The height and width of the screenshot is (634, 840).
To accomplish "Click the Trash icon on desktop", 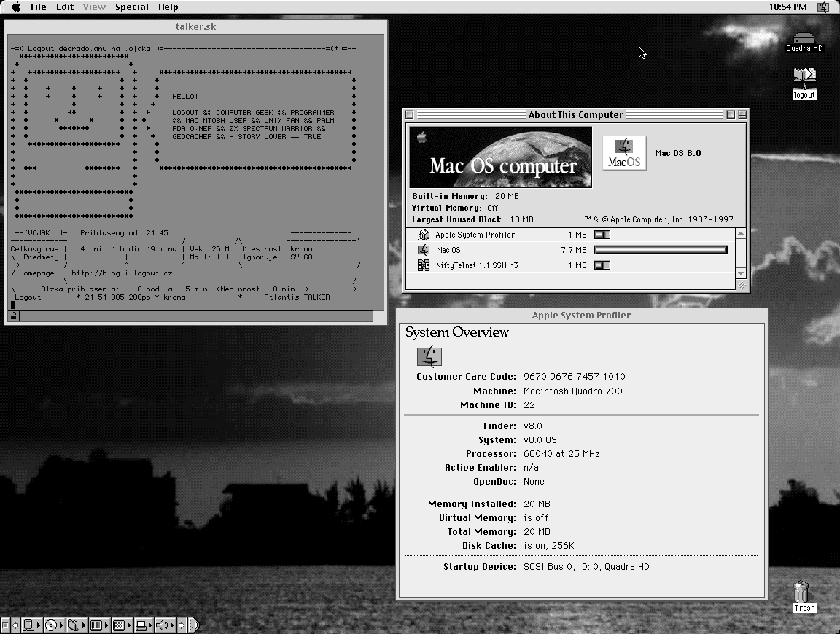I will coord(801,591).
